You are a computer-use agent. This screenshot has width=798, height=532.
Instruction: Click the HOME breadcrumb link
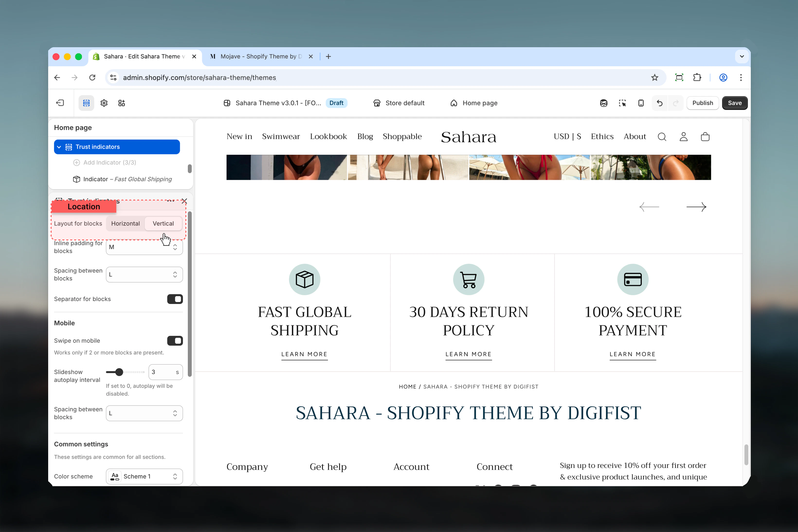(x=408, y=387)
